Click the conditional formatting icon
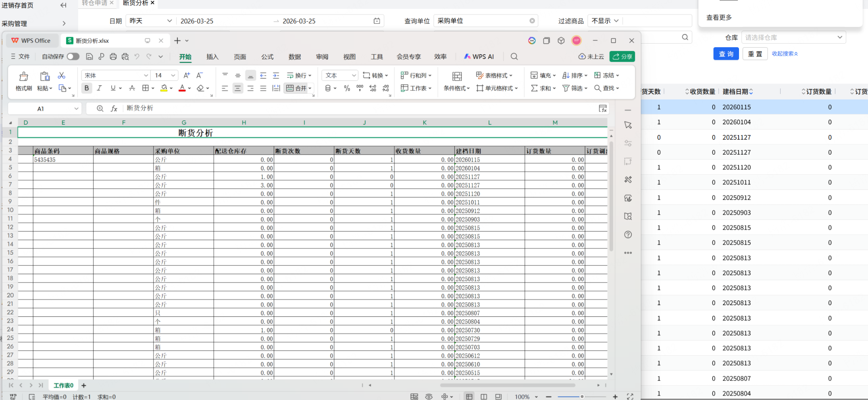Image resolution: width=868 pixels, height=400 pixels. (457, 76)
